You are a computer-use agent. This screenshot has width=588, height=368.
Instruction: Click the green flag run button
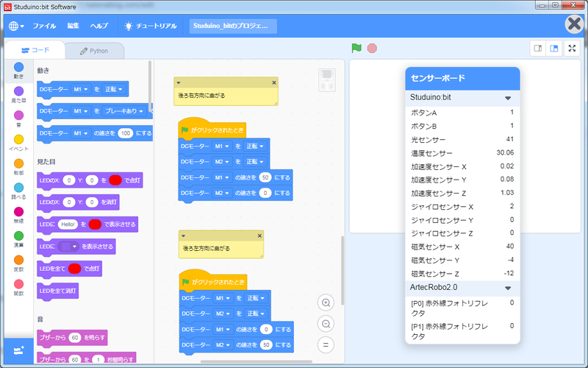[356, 48]
